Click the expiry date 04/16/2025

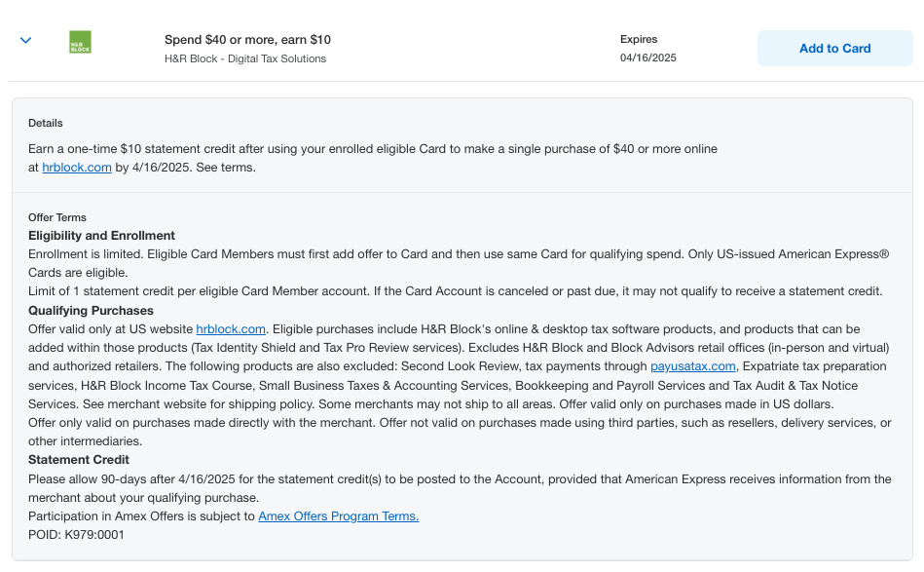coord(647,57)
